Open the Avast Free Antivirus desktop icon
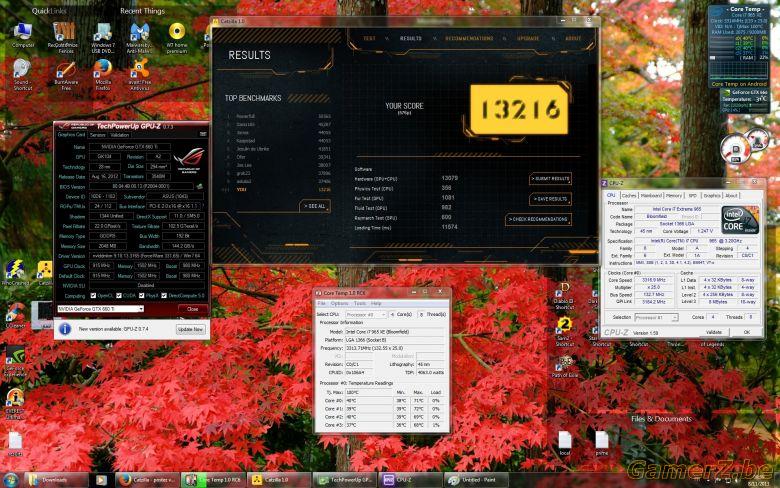Screen dimensions: 780x488 [140, 75]
